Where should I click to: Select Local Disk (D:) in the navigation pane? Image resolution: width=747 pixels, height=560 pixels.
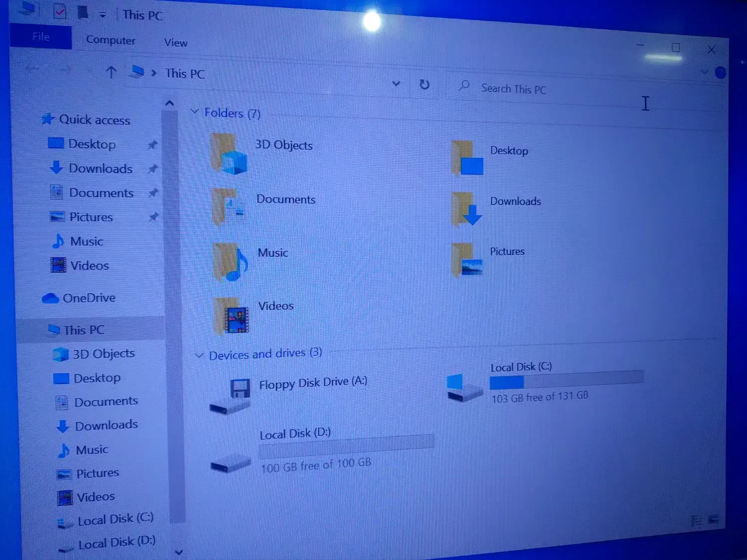117,543
